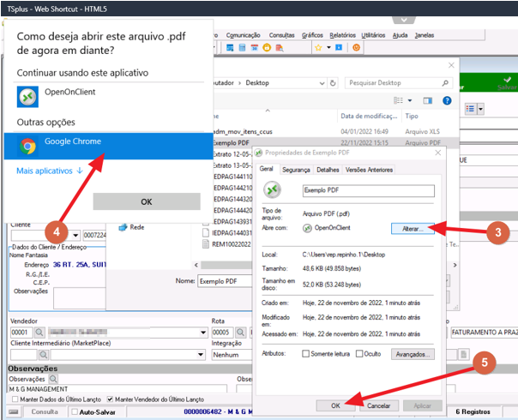
Task: Open the Consultas menu
Action: (281, 35)
